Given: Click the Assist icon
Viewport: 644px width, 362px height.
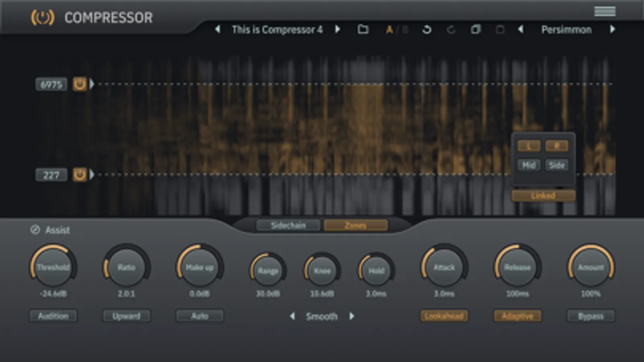Looking at the screenshot, I should [x=35, y=230].
